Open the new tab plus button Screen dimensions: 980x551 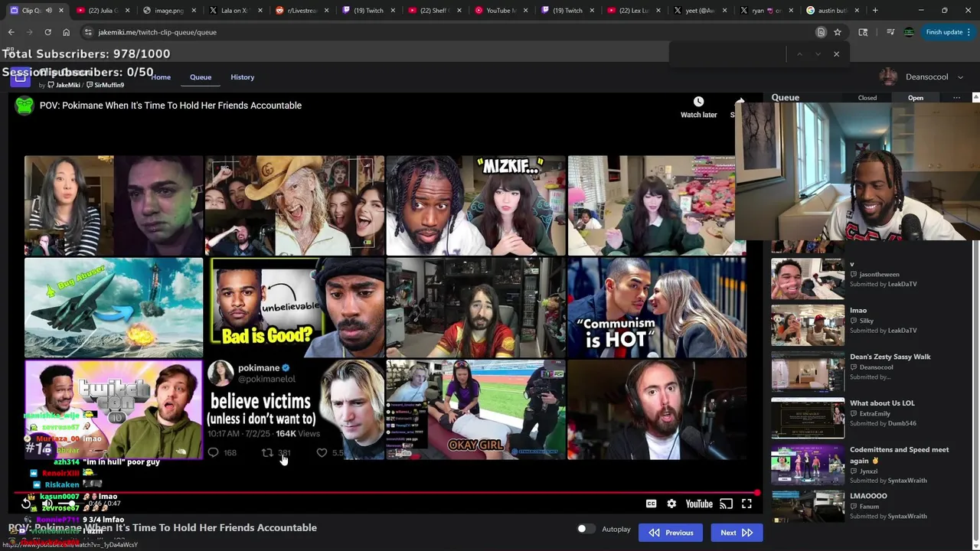875,11
